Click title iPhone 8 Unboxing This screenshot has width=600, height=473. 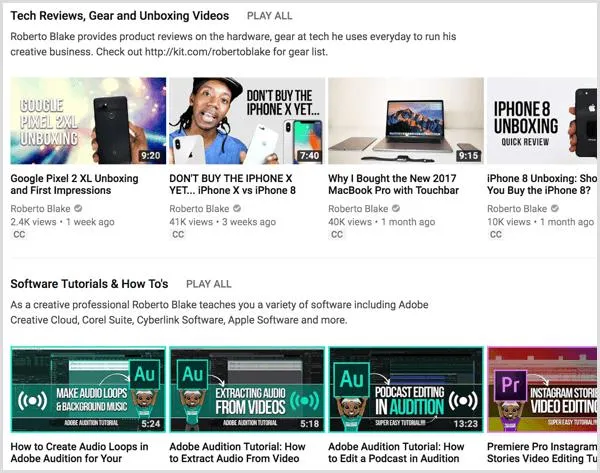click(x=542, y=184)
